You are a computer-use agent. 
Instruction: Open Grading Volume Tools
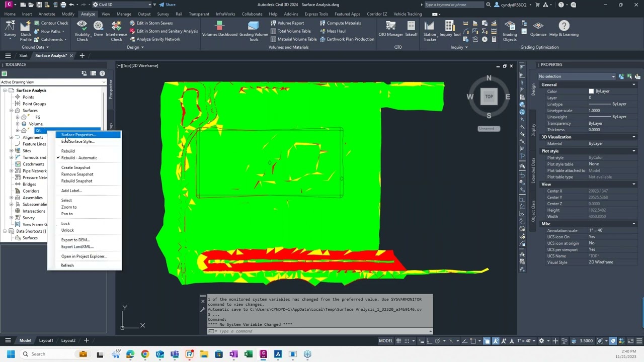point(253,31)
